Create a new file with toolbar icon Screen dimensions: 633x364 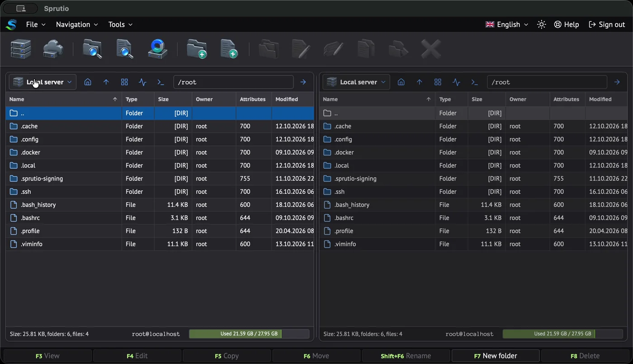click(x=229, y=49)
